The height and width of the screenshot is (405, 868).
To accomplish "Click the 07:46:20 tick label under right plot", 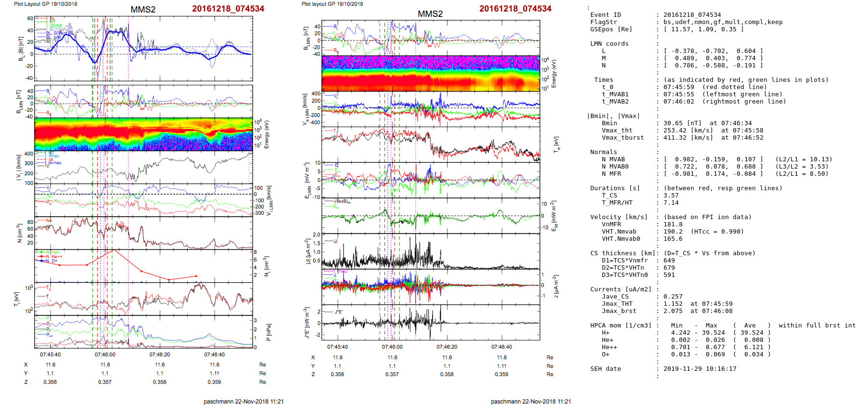I will pos(447,347).
